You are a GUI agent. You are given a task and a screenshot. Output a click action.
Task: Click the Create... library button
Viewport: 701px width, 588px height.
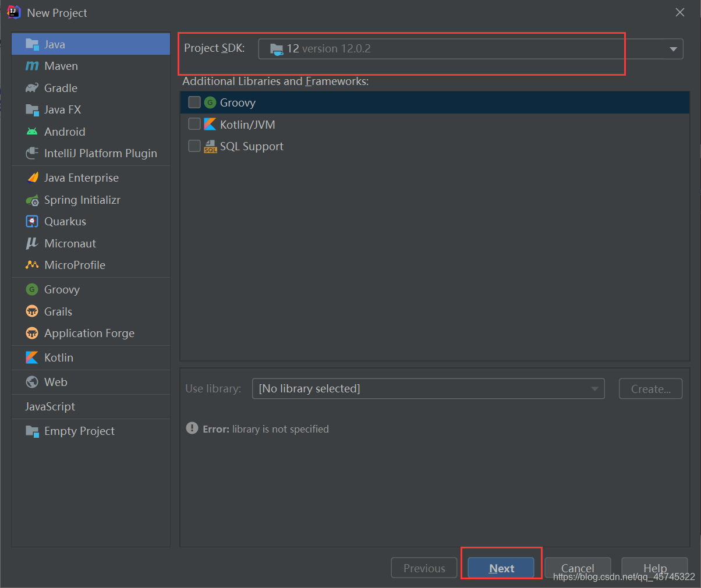(x=650, y=389)
